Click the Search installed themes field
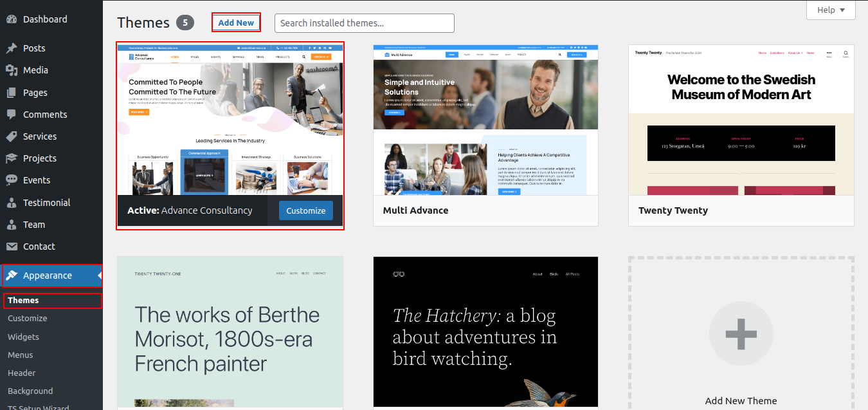868x410 pixels. tap(365, 23)
